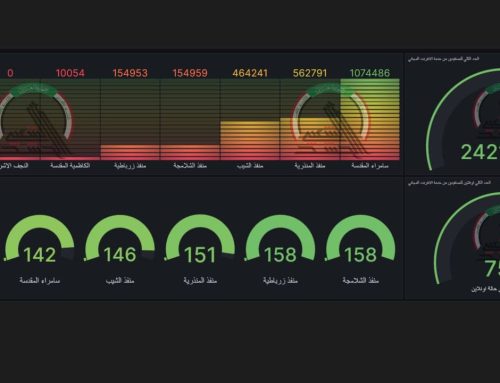Click gauge label سامراء المقدسة below 142
Image resolution: width=500 pixels, height=383 pixels.
pyautogui.click(x=40, y=281)
